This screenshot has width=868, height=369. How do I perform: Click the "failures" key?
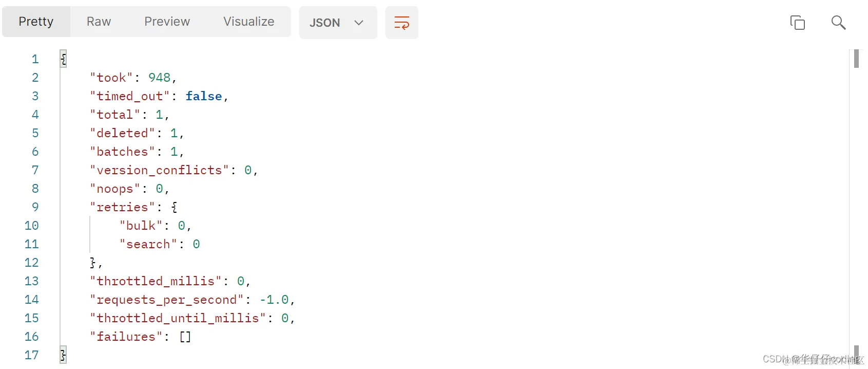126,337
